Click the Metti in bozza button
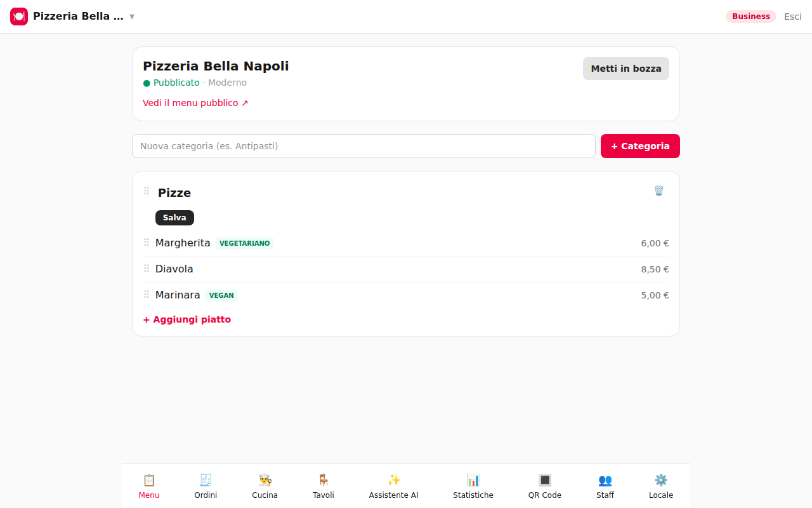 (x=626, y=69)
